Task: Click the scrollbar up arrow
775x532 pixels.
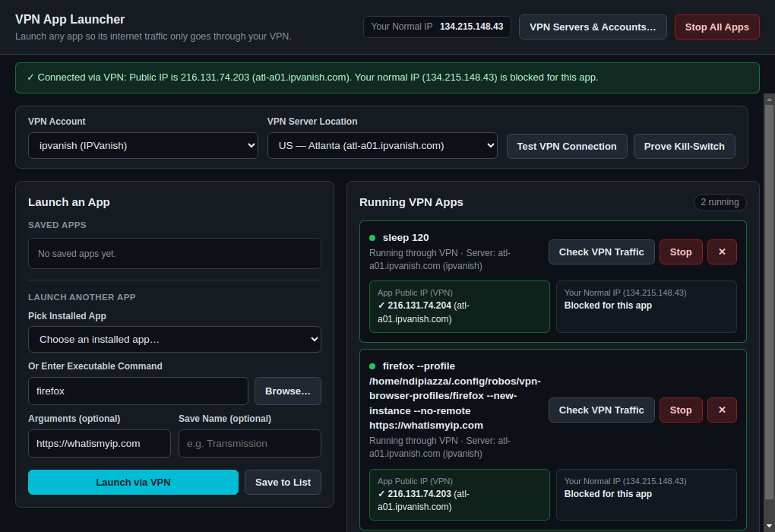Action: (769, 99)
